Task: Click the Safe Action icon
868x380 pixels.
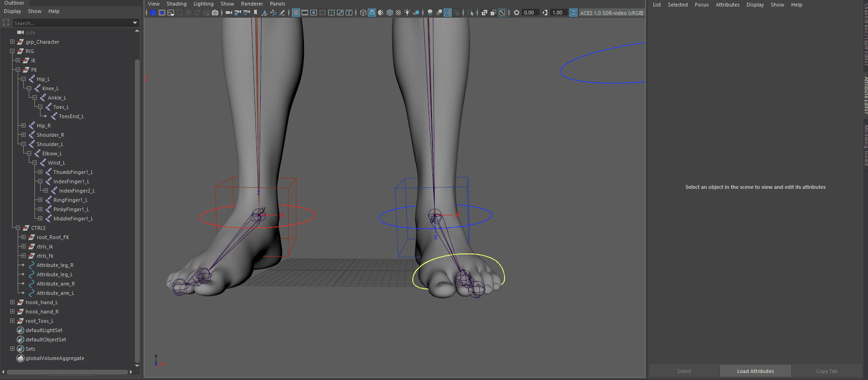Action: 340,13
